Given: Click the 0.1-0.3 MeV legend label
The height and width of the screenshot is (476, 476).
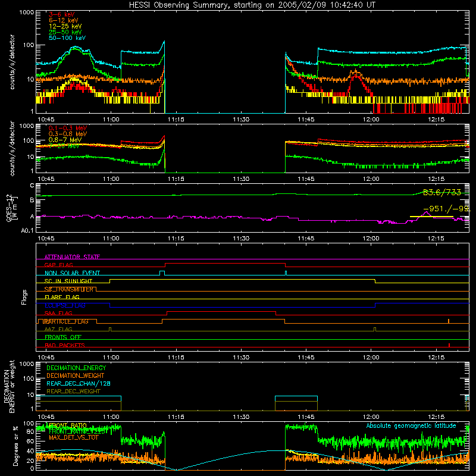Looking at the screenshot, I should (68, 128).
